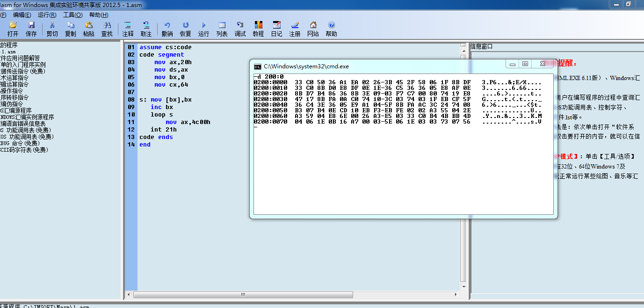Click editor vertical scrollbar down arrow
This screenshot has height=308, width=644.
[464, 287]
